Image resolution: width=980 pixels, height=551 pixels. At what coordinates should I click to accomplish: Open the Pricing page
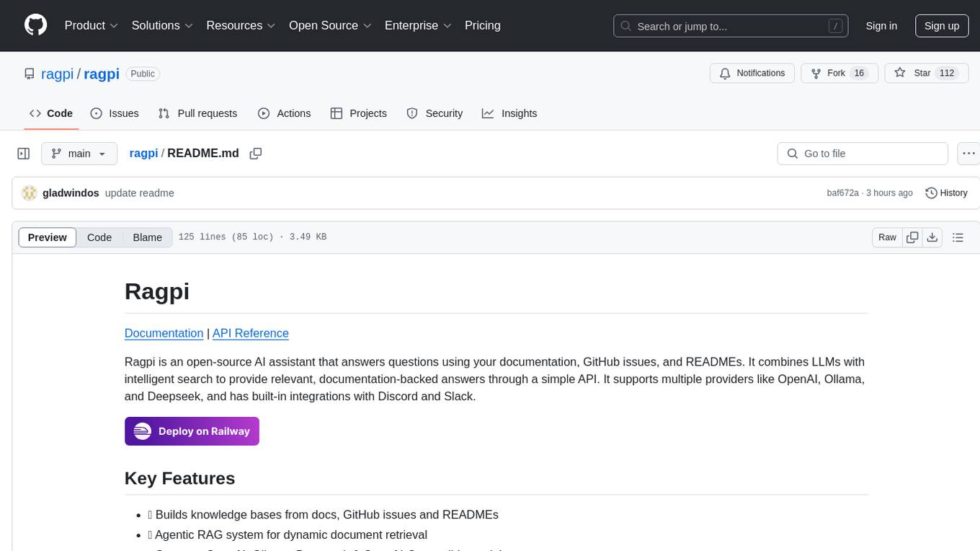click(x=483, y=25)
